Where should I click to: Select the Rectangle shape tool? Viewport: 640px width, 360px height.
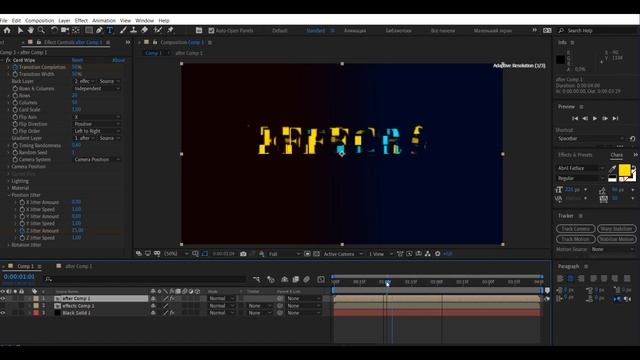(89, 31)
